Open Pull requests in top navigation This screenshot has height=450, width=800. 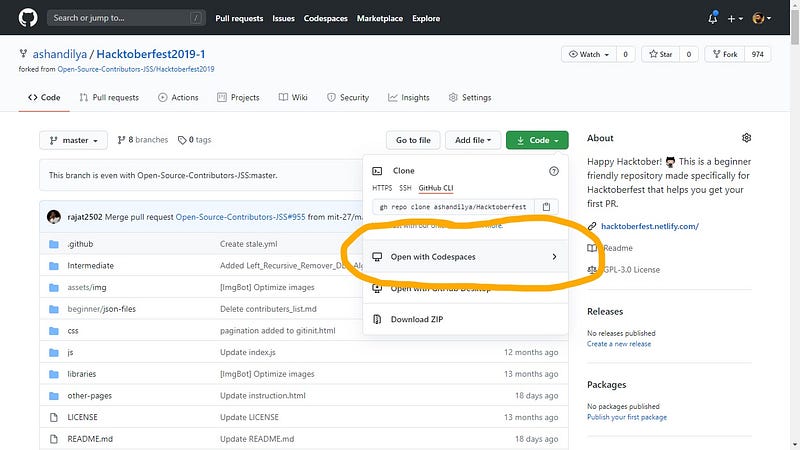pos(239,18)
